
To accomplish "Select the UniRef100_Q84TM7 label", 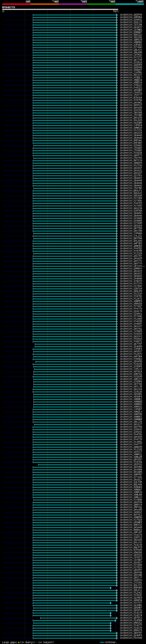I will click(131, 633).
